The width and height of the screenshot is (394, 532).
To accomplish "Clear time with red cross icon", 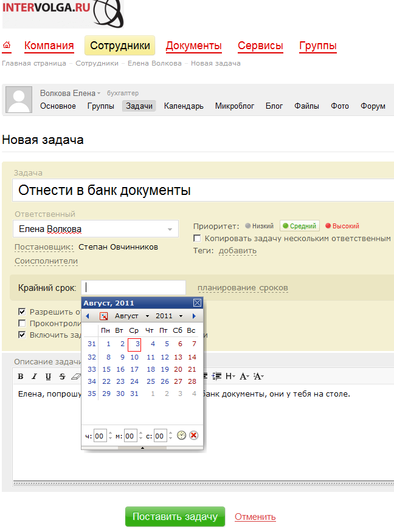I will (x=193, y=435).
